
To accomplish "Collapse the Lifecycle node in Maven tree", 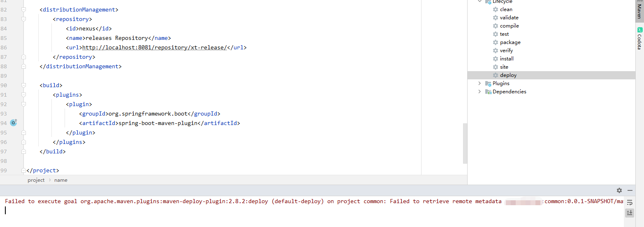I will (x=480, y=2).
